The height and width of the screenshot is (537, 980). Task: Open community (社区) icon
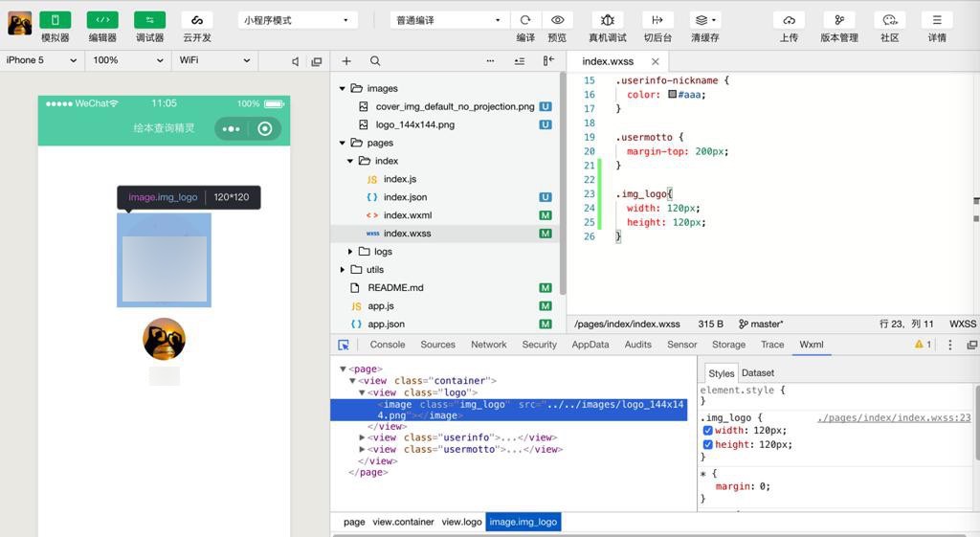click(890, 20)
